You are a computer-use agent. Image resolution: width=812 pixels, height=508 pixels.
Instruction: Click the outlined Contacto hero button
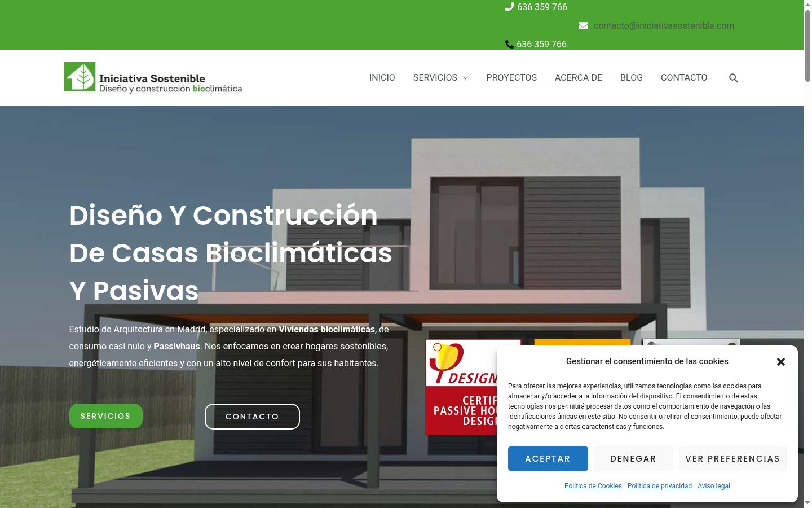(252, 417)
